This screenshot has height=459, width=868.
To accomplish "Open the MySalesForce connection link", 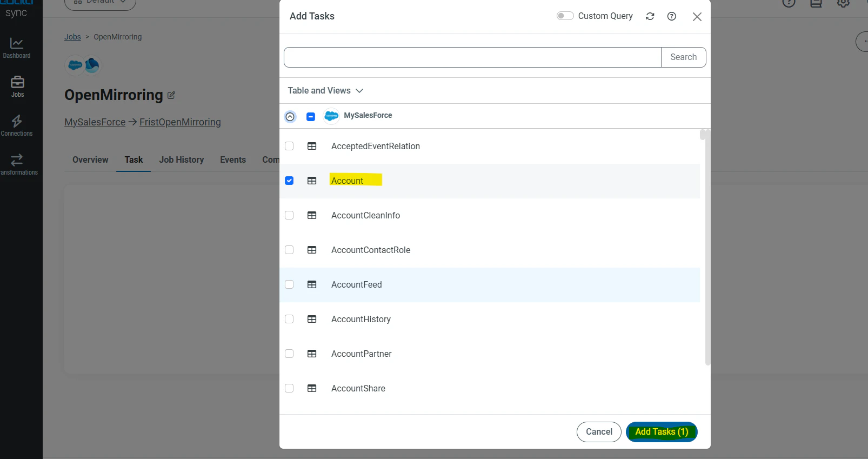I will pos(95,122).
